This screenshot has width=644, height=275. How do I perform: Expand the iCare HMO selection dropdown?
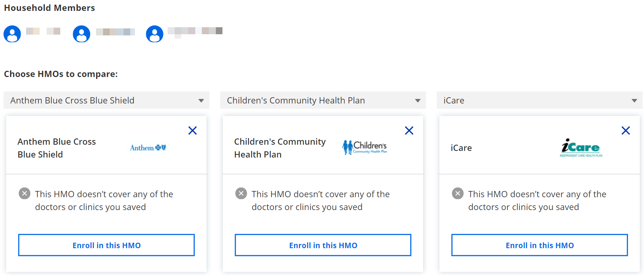[540, 100]
